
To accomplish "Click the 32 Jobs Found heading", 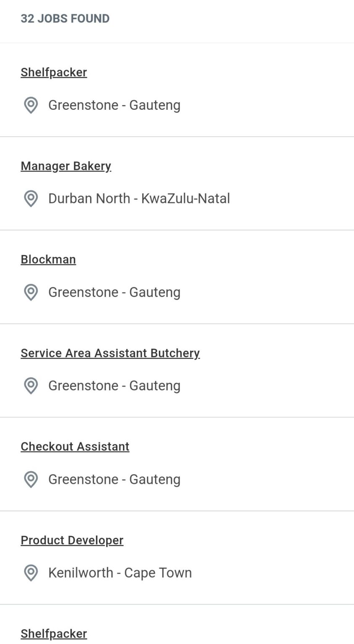I will tap(65, 18).
